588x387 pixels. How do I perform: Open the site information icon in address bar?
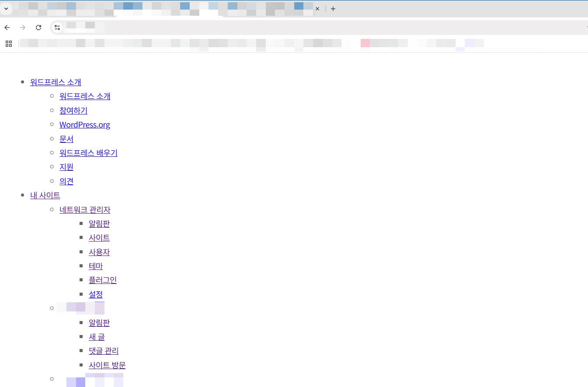tap(57, 28)
